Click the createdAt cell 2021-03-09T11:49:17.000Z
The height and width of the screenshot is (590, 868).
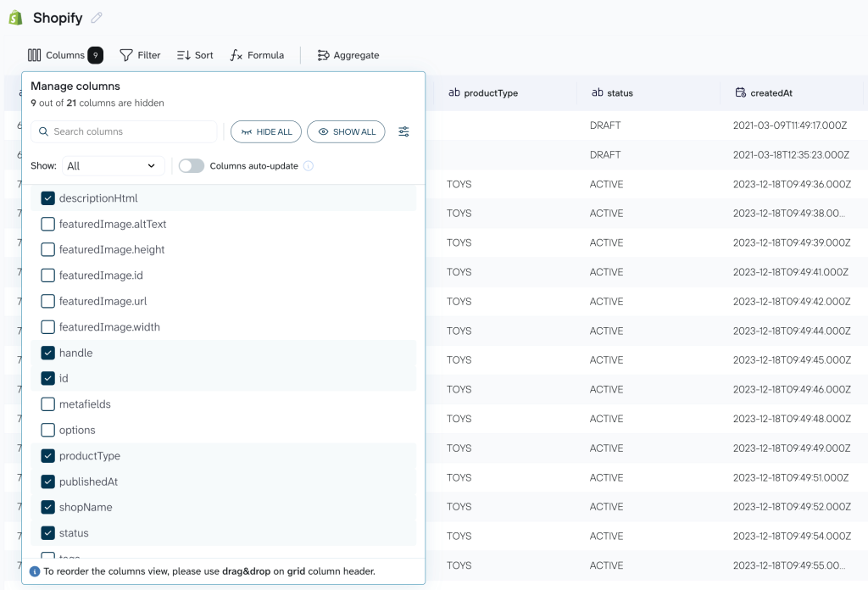tap(790, 125)
